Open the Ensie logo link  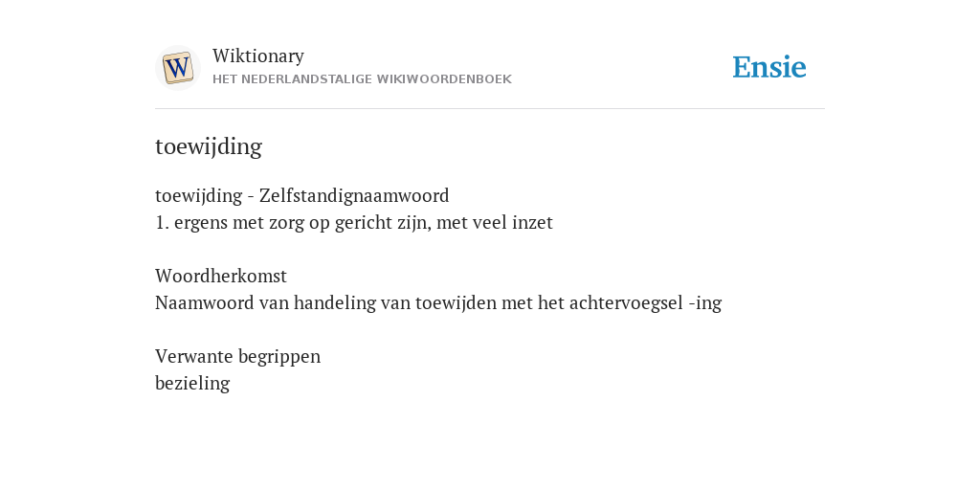(x=769, y=67)
